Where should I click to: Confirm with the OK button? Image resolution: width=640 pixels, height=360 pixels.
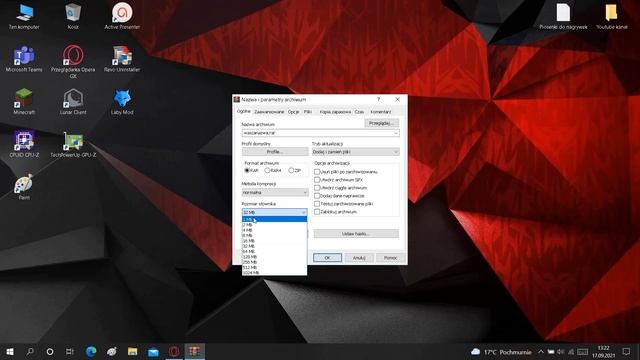tap(327, 258)
